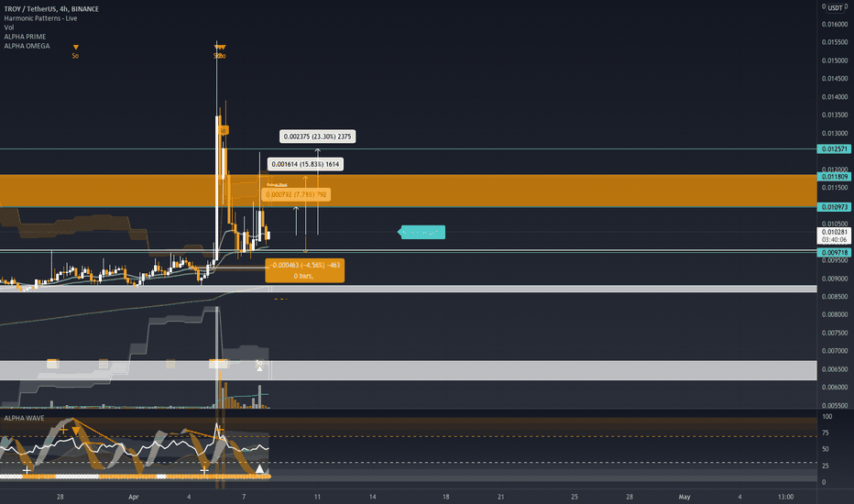
Task: Open the ALPHA PRIME indicator label
Action: (x=25, y=37)
